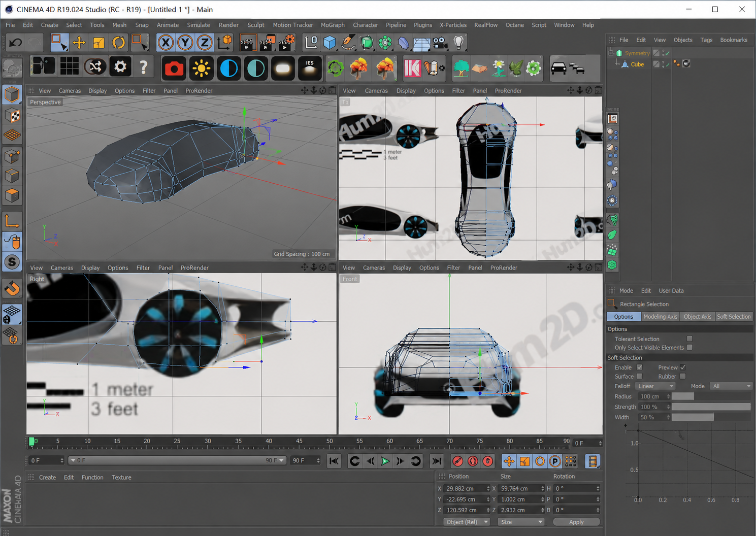Image resolution: width=756 pixels, height=536 pixels.
Task: Click the gear settings icon
Action: tap(120, 66)
